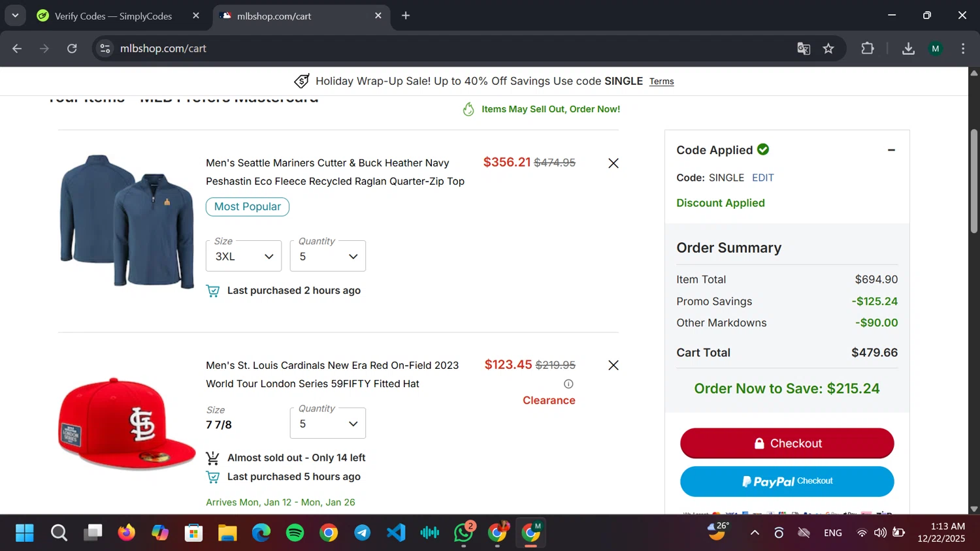The image size is (980, 551).
Task: Launch Firefox from the taskbar
Action: point(126,533)
